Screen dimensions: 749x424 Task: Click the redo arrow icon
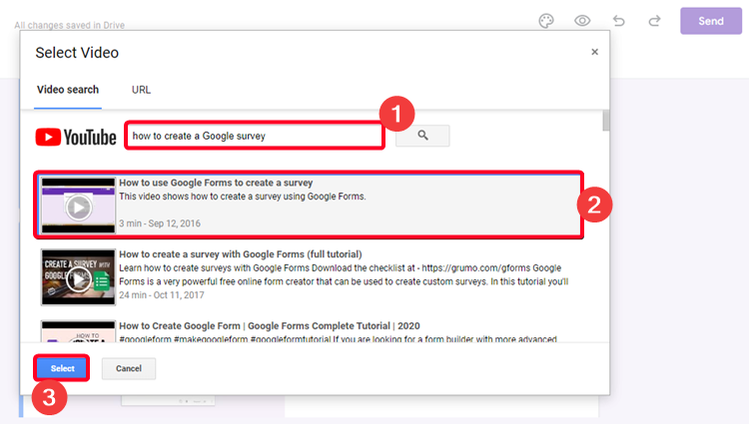click(x=654, y=21)
